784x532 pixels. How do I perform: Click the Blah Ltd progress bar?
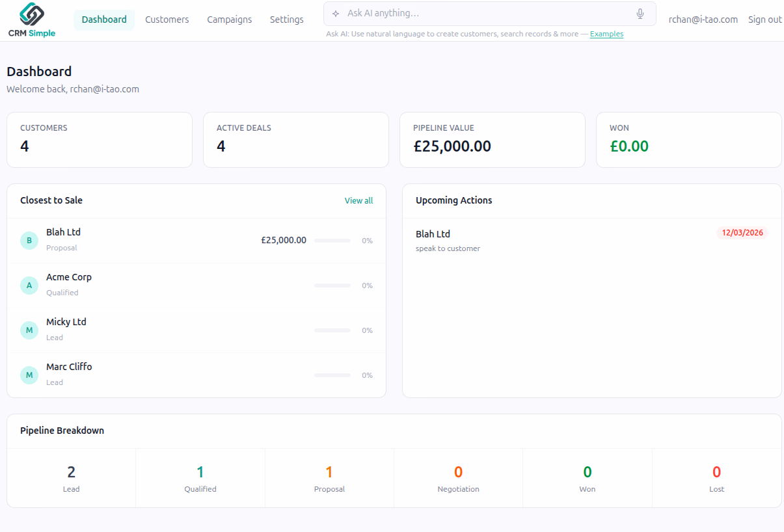tap(332, 241)
